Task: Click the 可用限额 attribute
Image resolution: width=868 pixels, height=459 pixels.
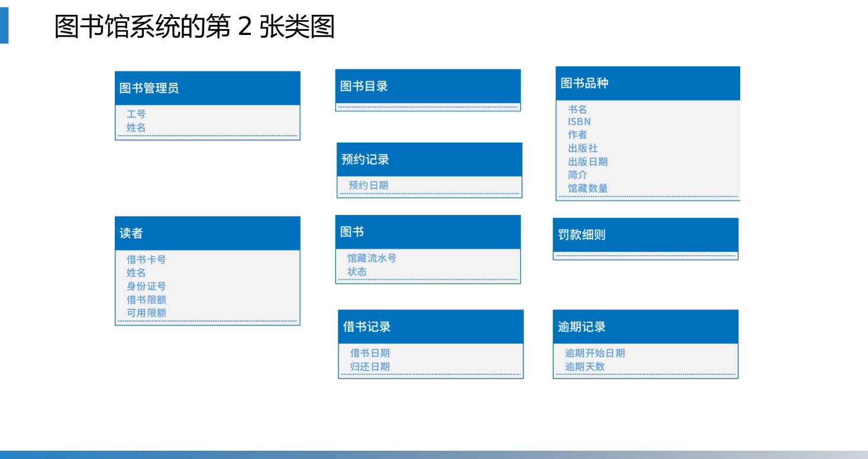Action: pos(146,313)
